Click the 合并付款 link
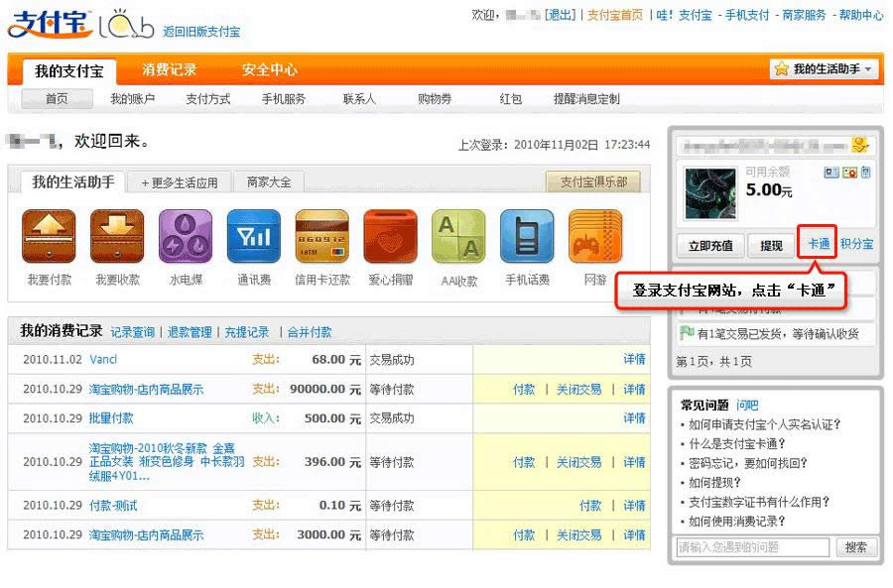 (x=310, y=332)
